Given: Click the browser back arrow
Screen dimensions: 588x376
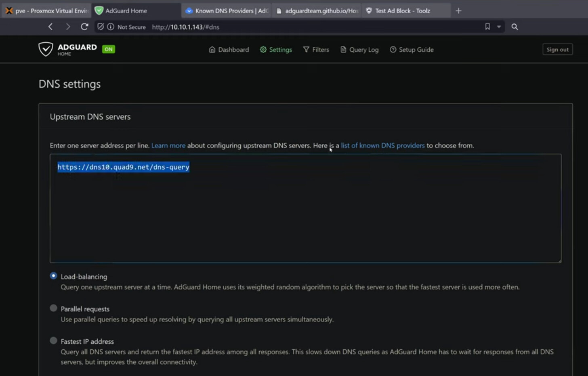Looking at the screenshot, I should coord(50,27).
